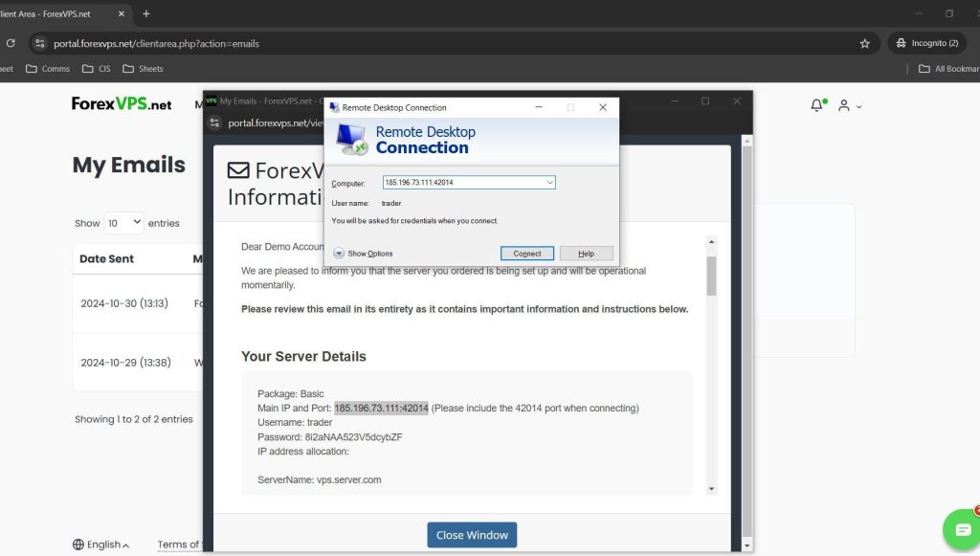Open site information icon in address bar

coord(40,43)
